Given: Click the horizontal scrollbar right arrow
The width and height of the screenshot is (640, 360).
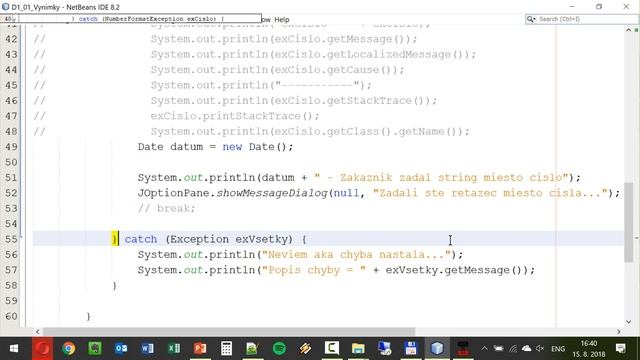Looking at the screenshot, I should (x=619, y=331).
